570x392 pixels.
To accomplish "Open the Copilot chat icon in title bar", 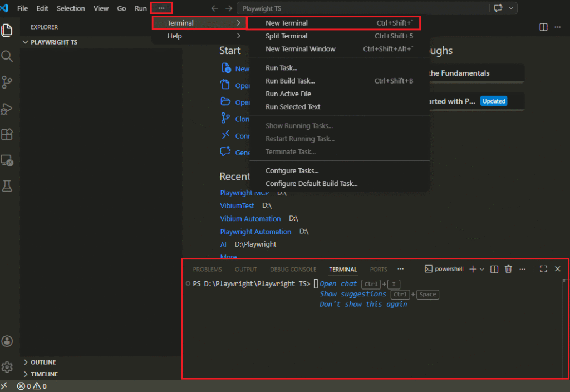I will point(498,8).
